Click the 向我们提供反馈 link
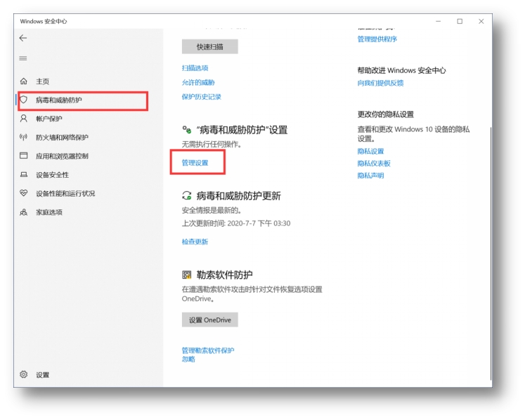Screen dimensions: 525x420 coord(381,83)
